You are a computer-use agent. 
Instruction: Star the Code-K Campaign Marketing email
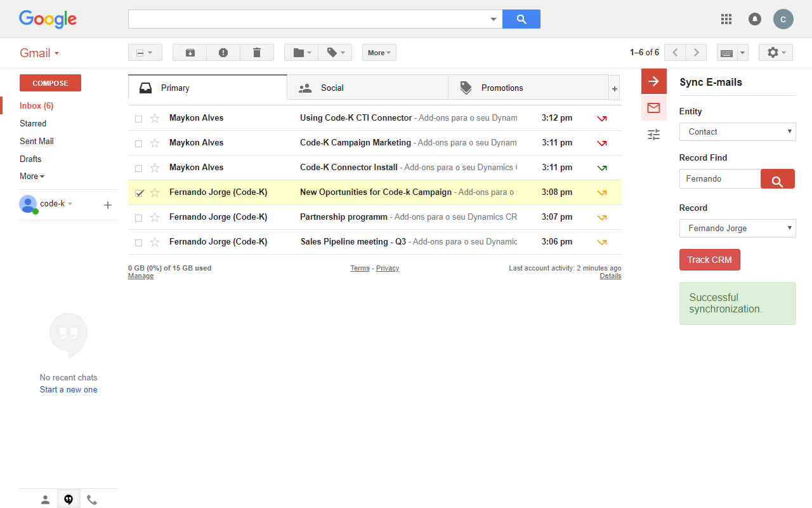coord(155,143)
